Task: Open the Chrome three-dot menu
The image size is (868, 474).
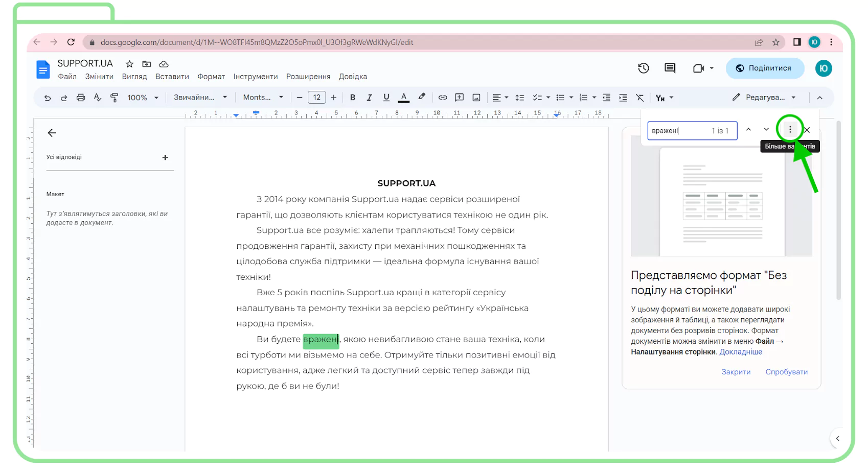Action: pos(831,42)
